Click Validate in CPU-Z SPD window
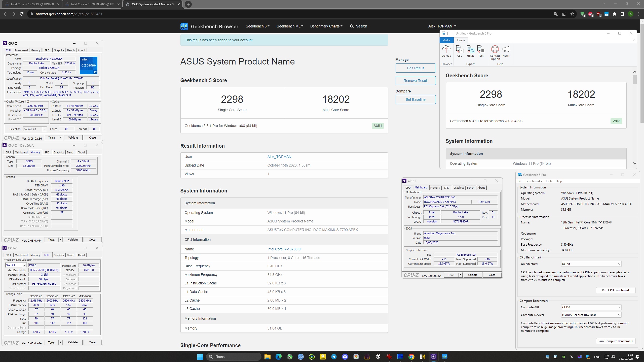The width and height of the screenshot is (644, 362). pyautogui.click(x=73, y=342)
